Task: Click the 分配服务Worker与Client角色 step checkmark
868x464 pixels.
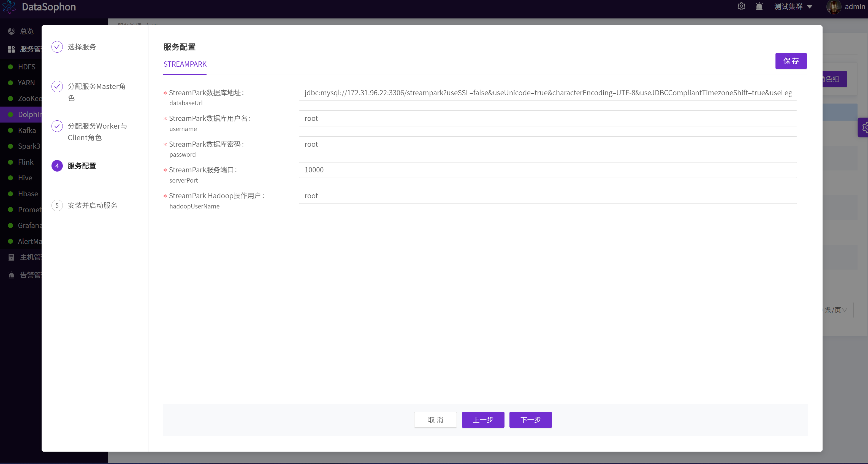Action: [57, 126]
